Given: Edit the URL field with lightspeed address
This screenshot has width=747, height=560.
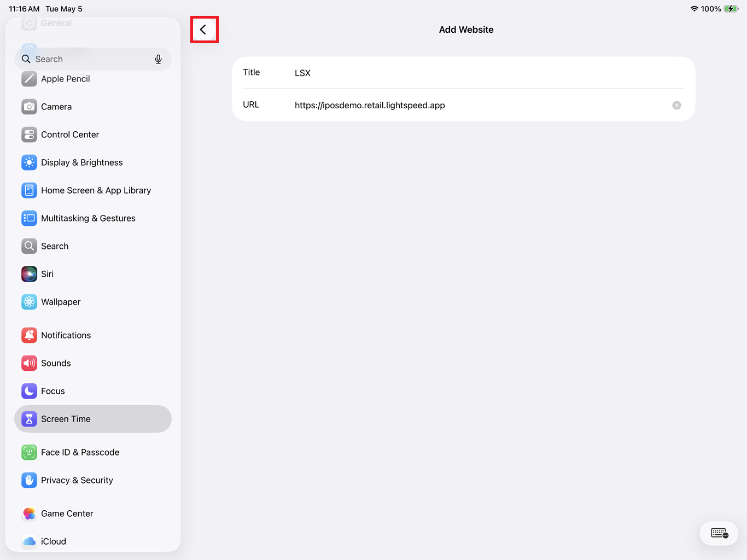Looking at the screenshot, I should pos(464,105).
